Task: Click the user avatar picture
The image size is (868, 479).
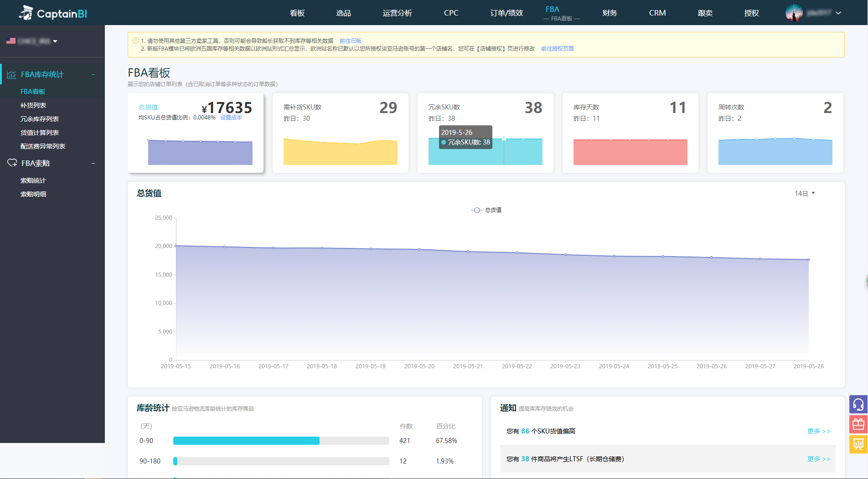Action: click(x=794, y=13)
